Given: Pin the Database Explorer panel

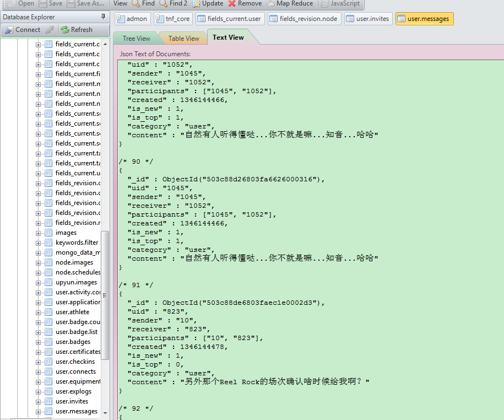Looking at the screenshot, I should point(103,17).
